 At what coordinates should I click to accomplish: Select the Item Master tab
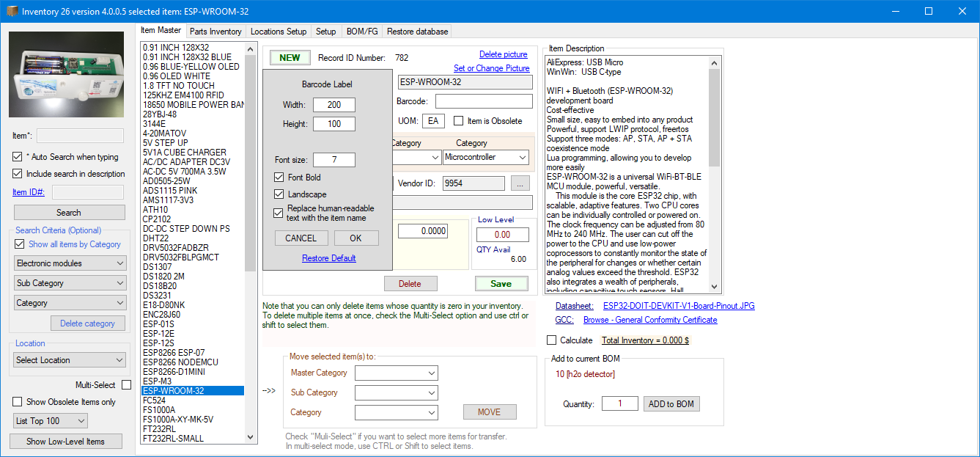(161, 30)
